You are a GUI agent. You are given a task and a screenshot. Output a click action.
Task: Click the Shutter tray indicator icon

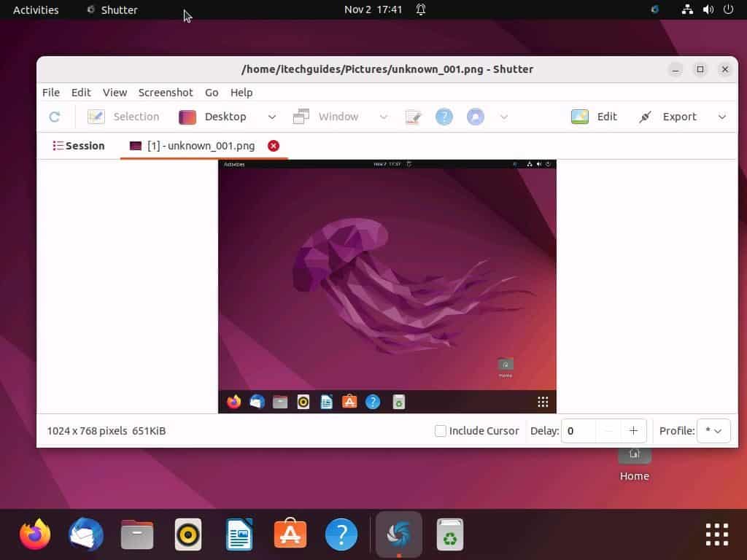pos(655,9)
